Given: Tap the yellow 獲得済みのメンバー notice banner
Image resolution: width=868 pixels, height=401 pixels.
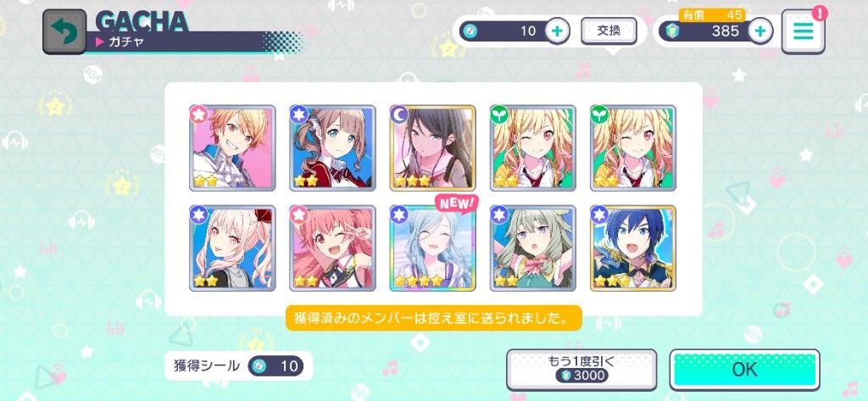Looking at the screenshot, I should click(433, 318).
